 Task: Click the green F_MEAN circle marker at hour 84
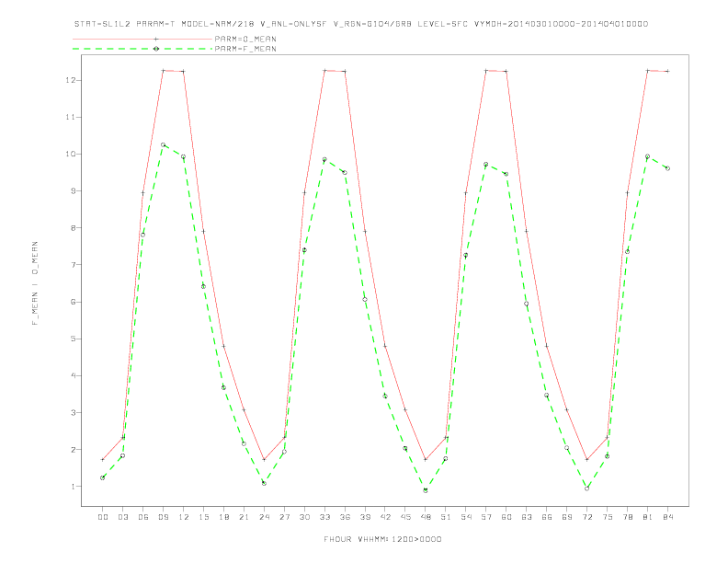point(667,168)
